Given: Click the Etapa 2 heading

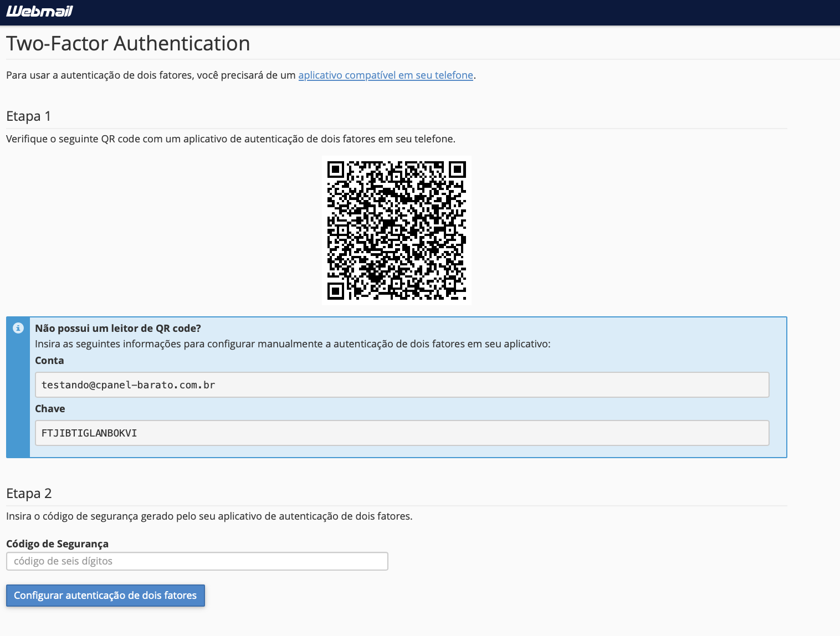Looking at the screenshot, I should point(29,494).
